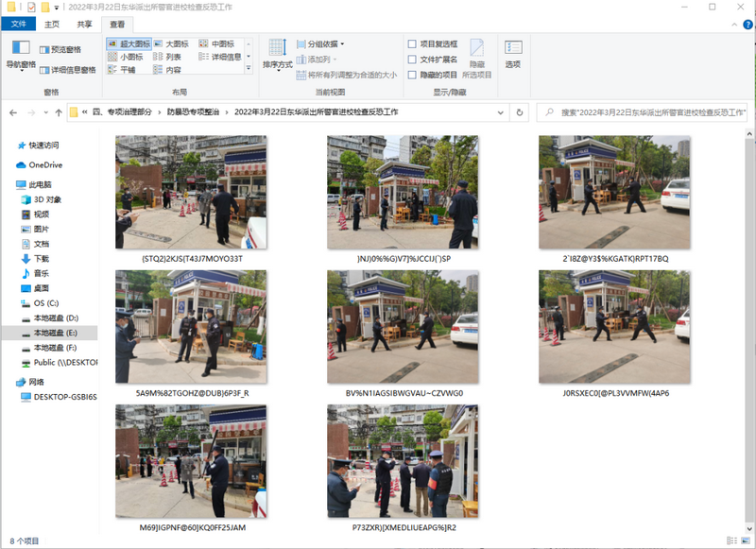Click the navigation pane icon
Screen dimensions: 756x549
pos(21,47)
